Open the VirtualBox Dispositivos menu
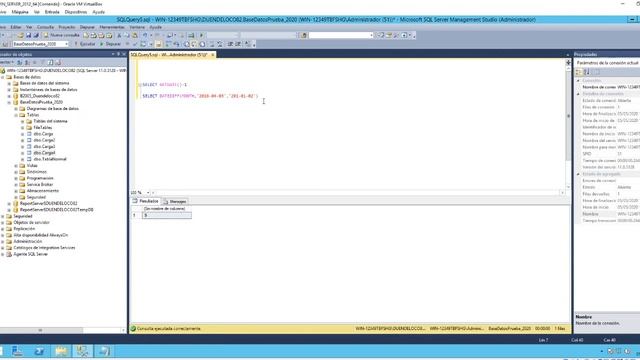The width and height of the screenshot is (640, 360). tap(76, 12)
